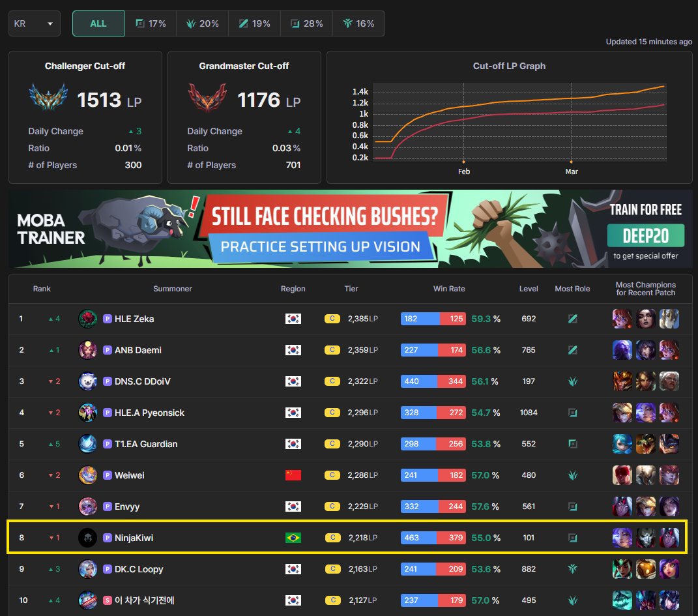This screenshot has width=698, height=616.
Task: Filter by top lane 17% tab
Action: [x=151, y=23]
